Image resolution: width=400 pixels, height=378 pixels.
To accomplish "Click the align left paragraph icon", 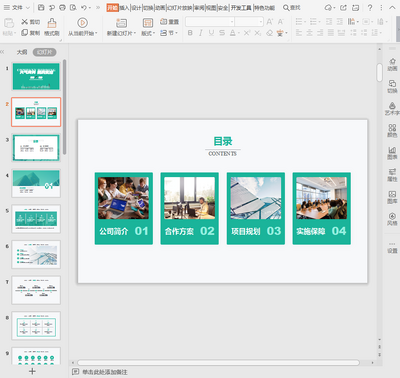I will pyautogui.click(x=299, y=33).
